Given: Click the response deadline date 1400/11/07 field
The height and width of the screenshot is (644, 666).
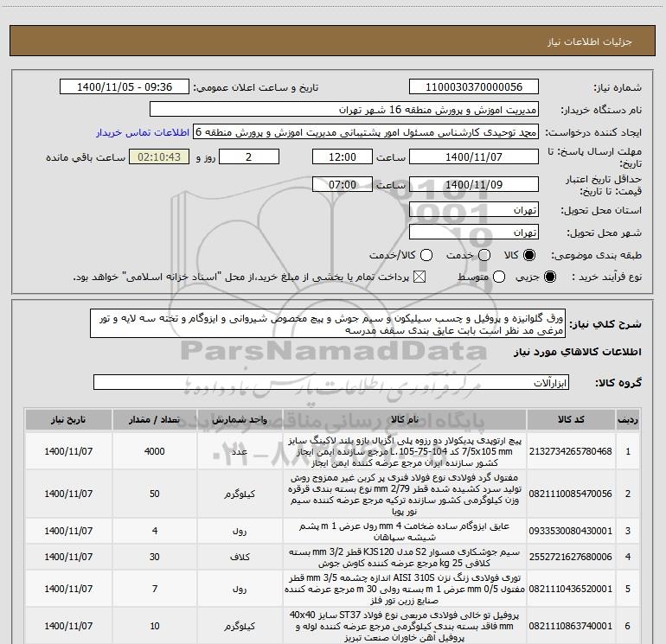Looking at the screenshot, I should point(474,156).
